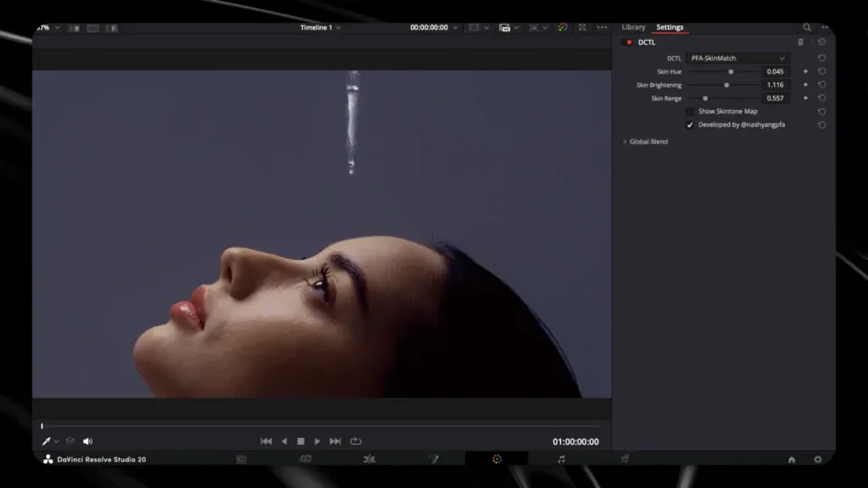Reset all DCTL effect settings
Screen dimensions: 868x488
point(821,42)
